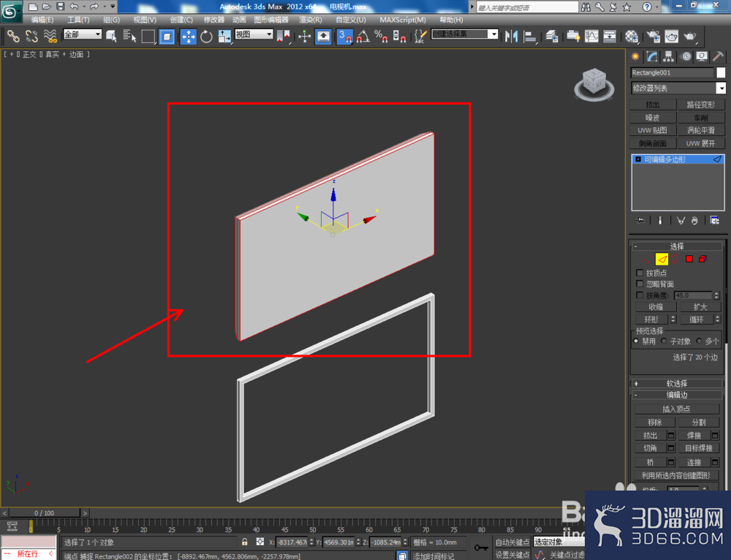The height and width of the screenshot is (560, 731).
Task: Click the 车削 modifier button
Action: coord(701,118)
